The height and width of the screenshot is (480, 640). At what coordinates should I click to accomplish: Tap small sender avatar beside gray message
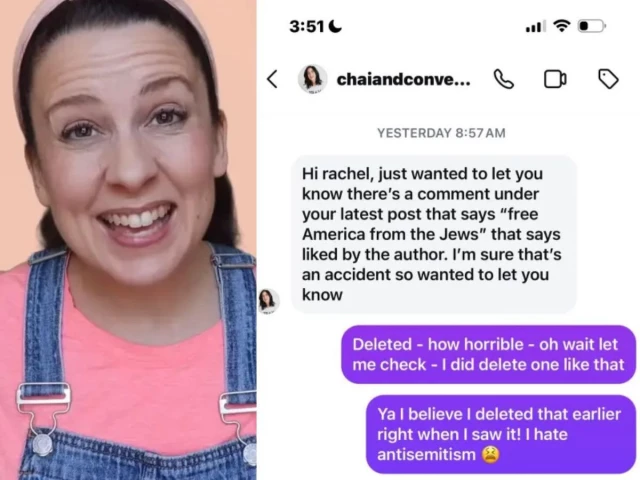pos(269,301)
